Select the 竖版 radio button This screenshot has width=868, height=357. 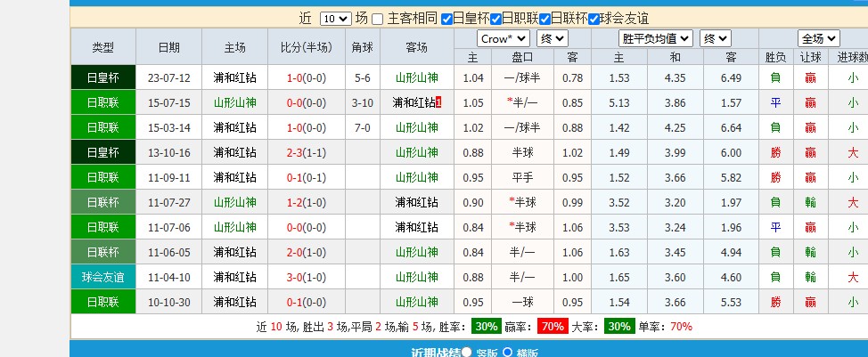tap(466, 353)
